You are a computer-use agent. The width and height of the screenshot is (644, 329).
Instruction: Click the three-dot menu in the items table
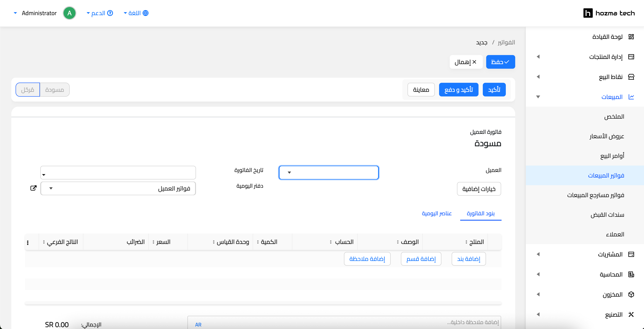coord(28,242)
